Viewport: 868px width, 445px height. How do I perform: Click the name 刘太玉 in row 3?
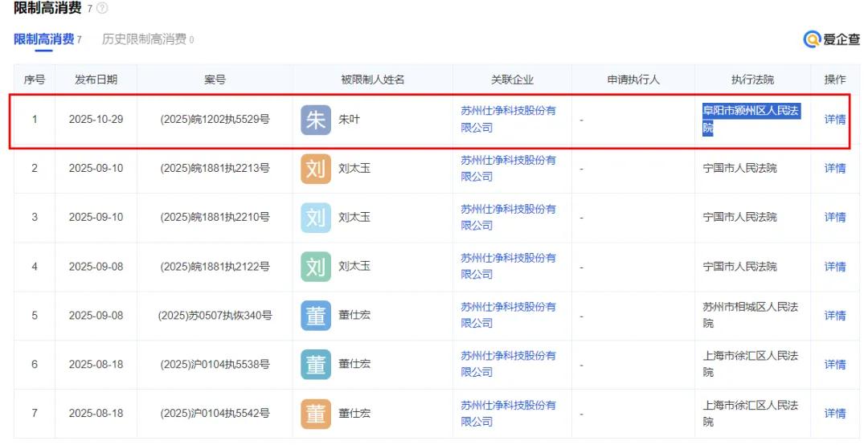pos(354,217)
